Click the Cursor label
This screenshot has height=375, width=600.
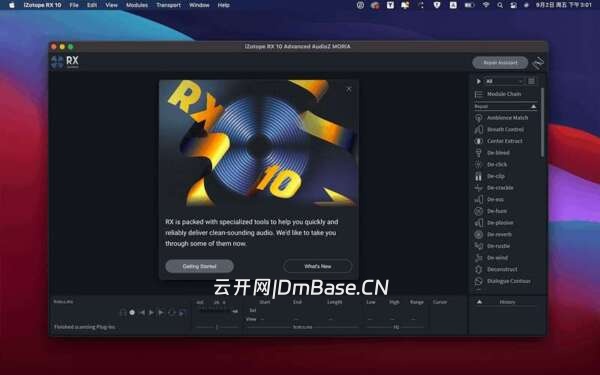[440, 302]
